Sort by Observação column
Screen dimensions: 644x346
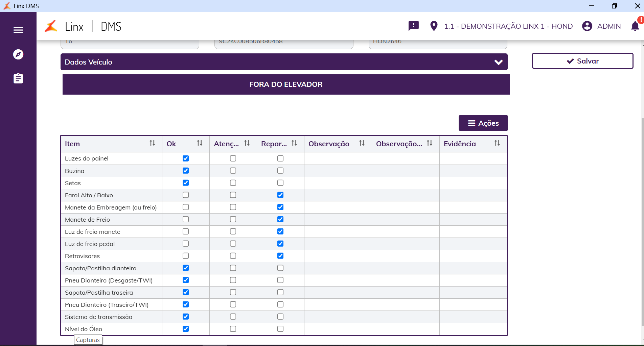tap(362, 143)
